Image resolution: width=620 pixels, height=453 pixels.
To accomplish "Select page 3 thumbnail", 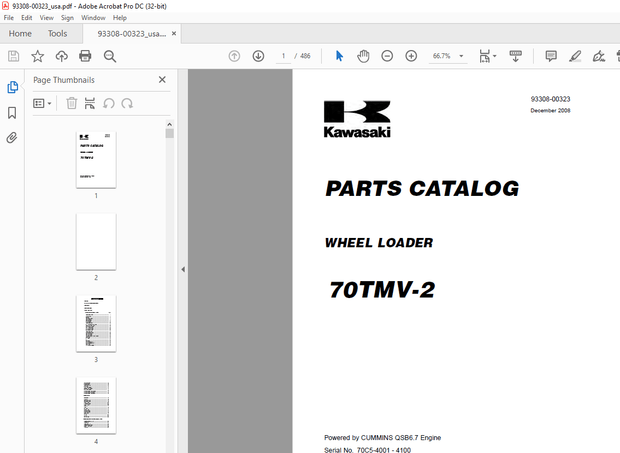I will [x=96, y=323].
